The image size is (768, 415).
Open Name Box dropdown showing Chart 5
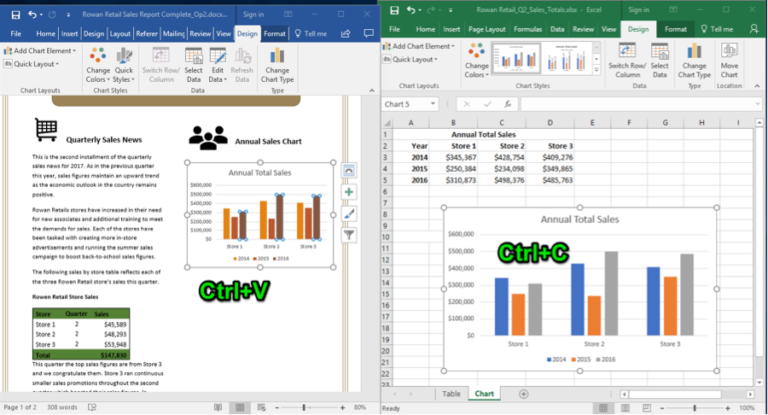pos(432,104)
